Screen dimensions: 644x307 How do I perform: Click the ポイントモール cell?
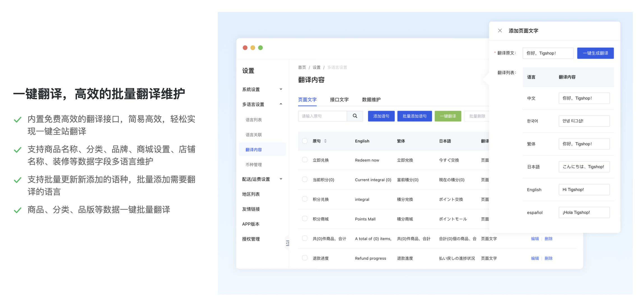click(453, 219)
